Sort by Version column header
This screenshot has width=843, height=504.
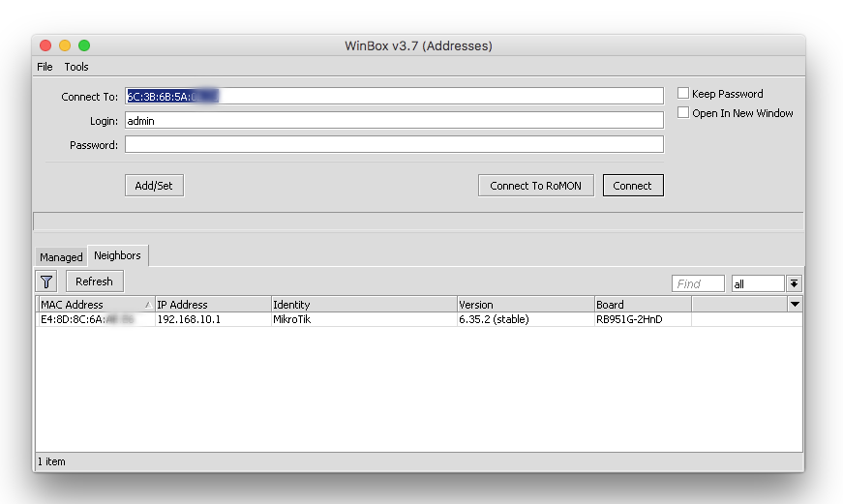click(526, 304)
